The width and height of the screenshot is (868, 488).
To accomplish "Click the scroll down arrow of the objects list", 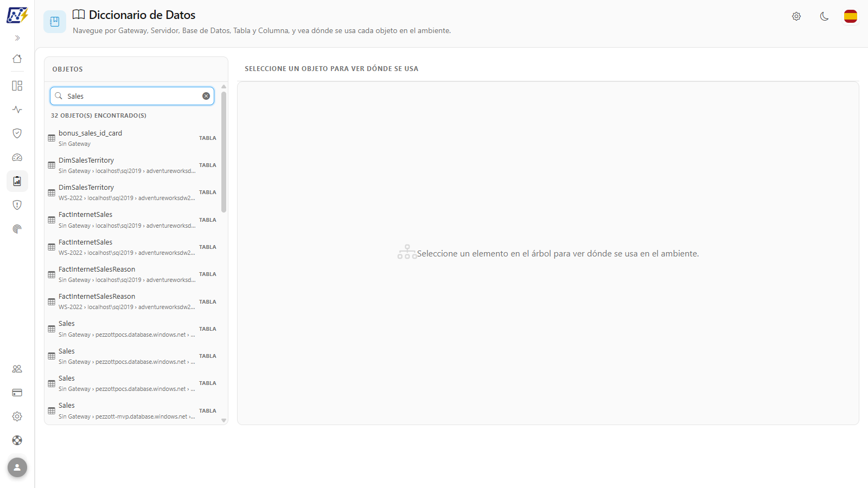I will 224,421.
